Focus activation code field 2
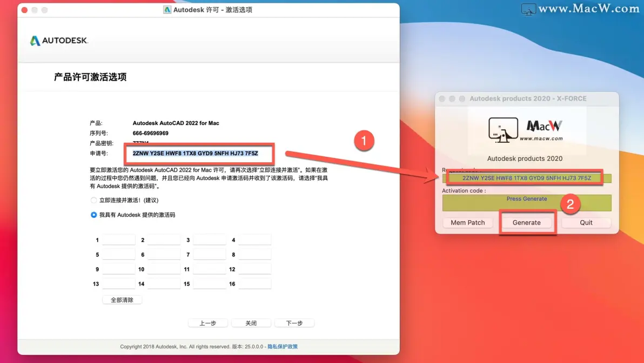644x363 pixels. 164,240
